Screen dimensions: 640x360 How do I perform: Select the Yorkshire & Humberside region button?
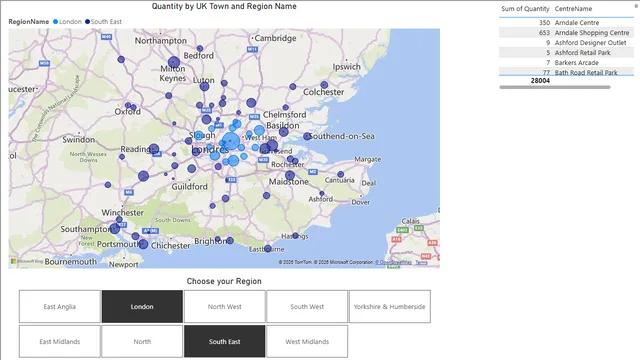pyautogui.click(x=389, y=307)
